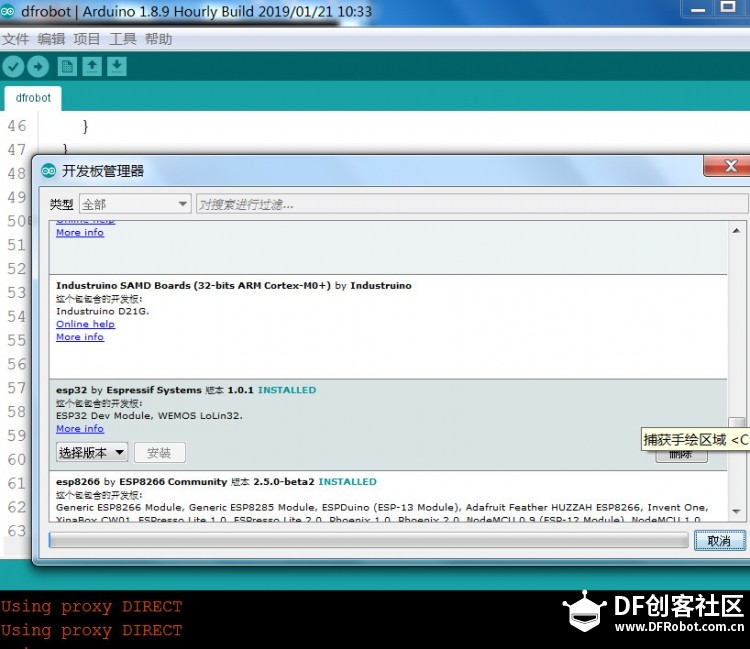Open the 工具 menu
This screenshot has height=649, width=750.
pyautogui.click(x=122, y=39)
